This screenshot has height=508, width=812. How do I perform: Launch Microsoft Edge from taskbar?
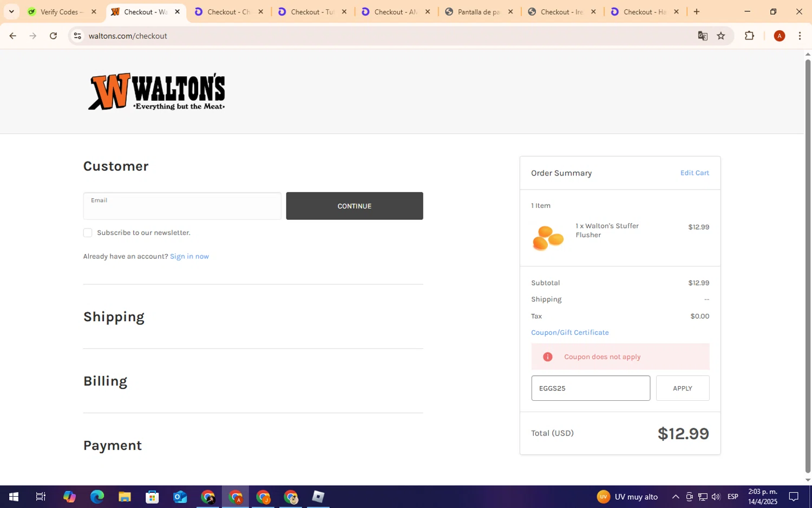click(x=97, y=497)
